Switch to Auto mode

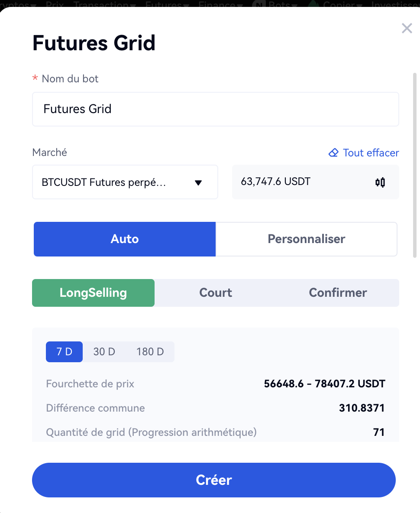pyautogui.click(x=125, y=239)
